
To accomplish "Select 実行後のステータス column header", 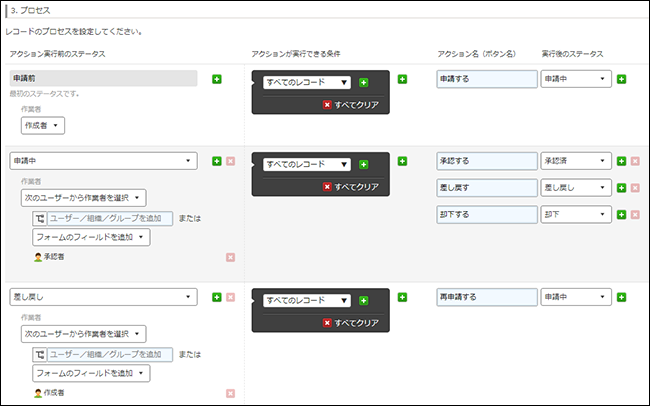I will pyautogui.click(x=572, y=54).
